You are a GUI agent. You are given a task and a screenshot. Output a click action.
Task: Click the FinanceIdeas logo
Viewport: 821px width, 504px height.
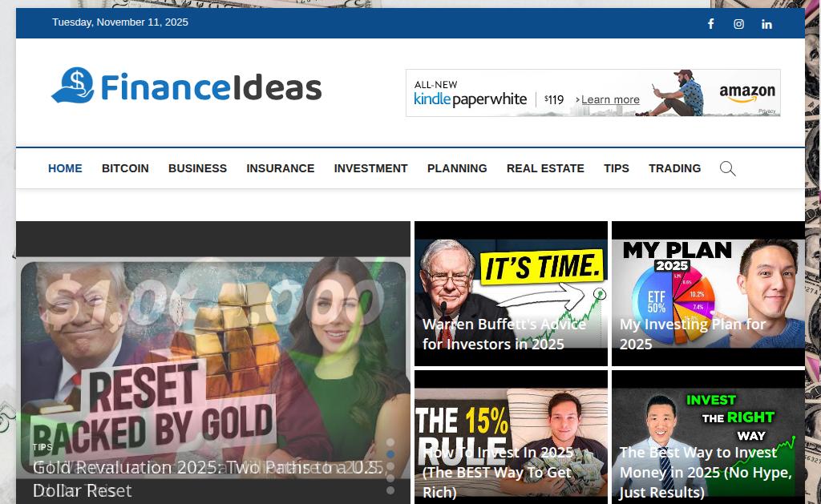click(x=186, y=87)
